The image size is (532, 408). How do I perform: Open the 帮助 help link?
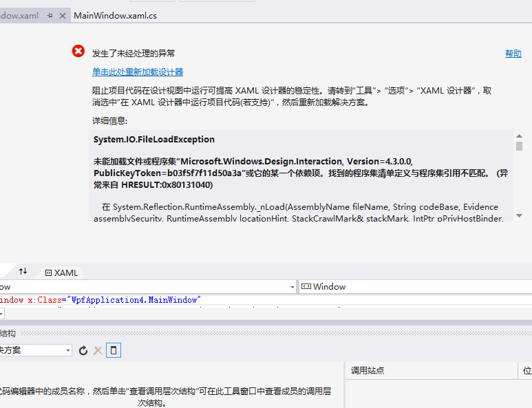pos(513,54)
